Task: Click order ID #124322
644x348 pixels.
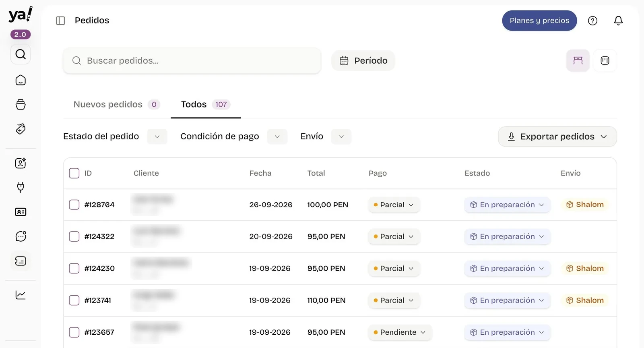Action: pyautogui.click(x=99, y=236)
